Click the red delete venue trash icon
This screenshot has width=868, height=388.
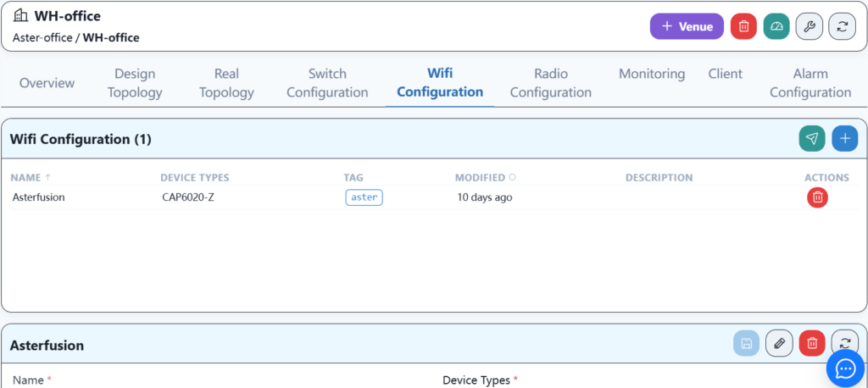[743, 26]
